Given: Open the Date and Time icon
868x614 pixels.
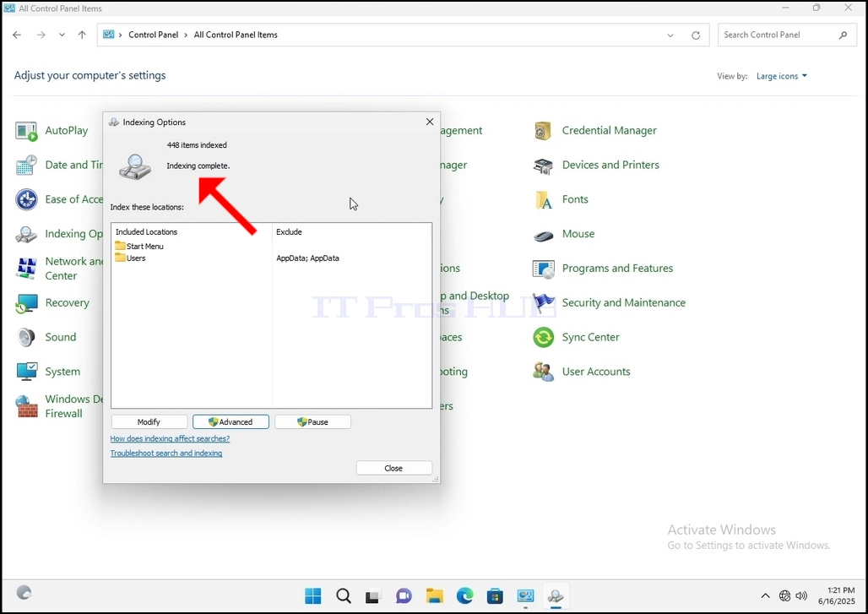Looking at the screenshot, I should [x=26, y=165].
